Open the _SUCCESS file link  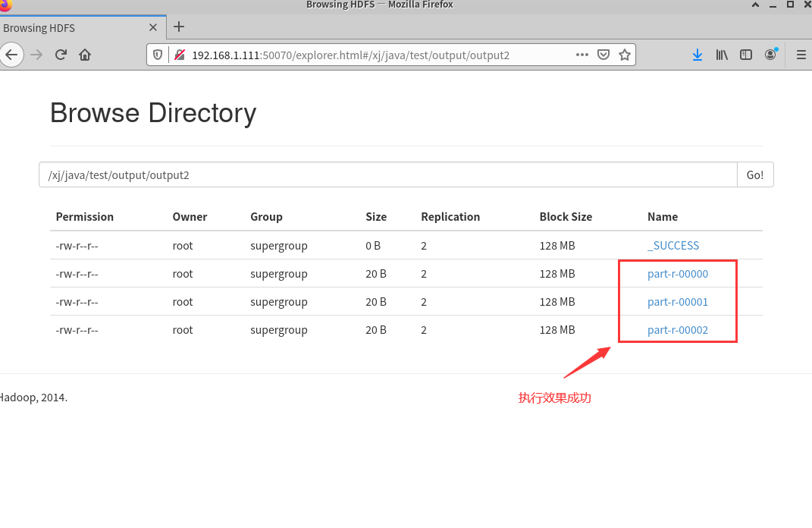[673, 245]
